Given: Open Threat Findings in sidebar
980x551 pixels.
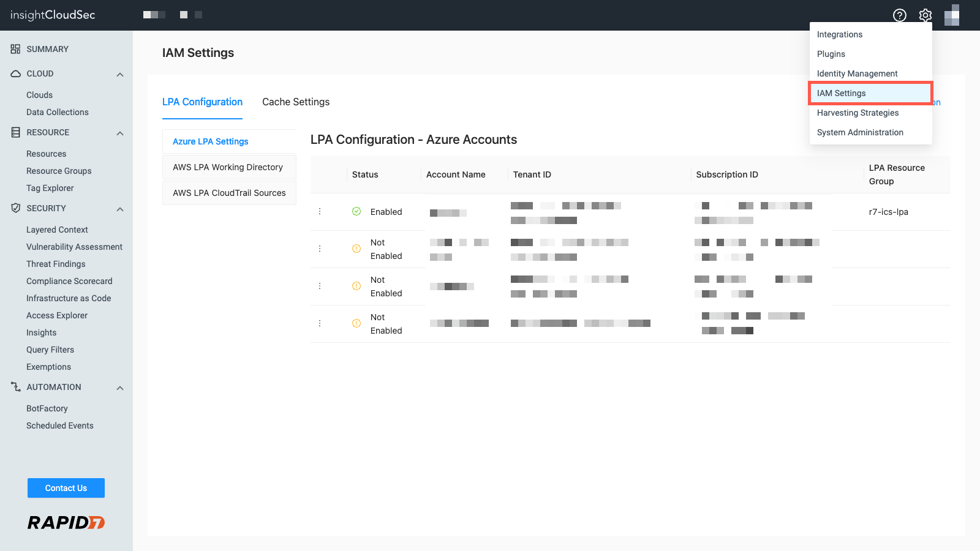Looking at the screenshot, I should [56, 264].
